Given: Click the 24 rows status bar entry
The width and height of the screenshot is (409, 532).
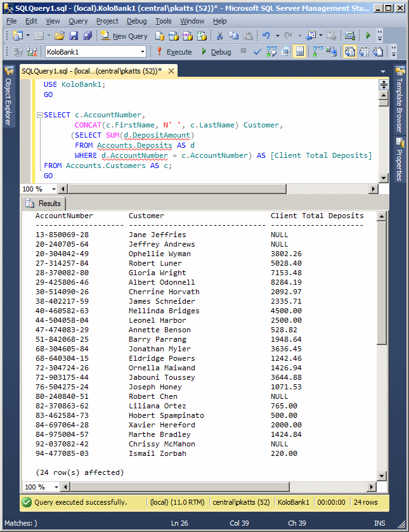Looking at the screenshot, I should pyautogui.click(x=365, y=502).
